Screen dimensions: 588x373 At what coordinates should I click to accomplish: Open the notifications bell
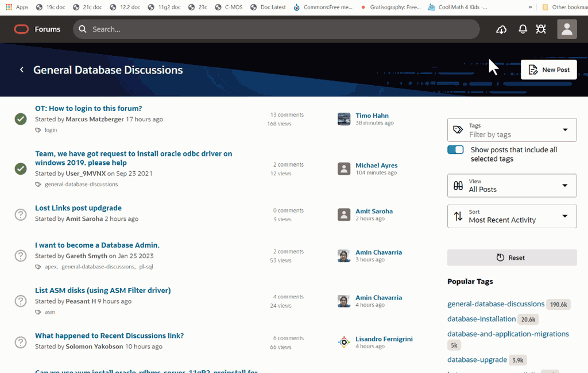[523, 29]
